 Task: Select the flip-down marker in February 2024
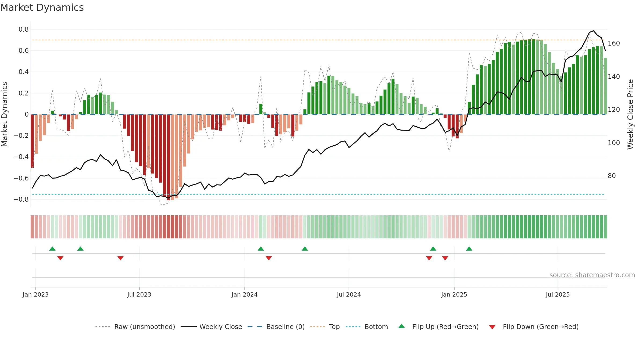(x=269, y=258)
